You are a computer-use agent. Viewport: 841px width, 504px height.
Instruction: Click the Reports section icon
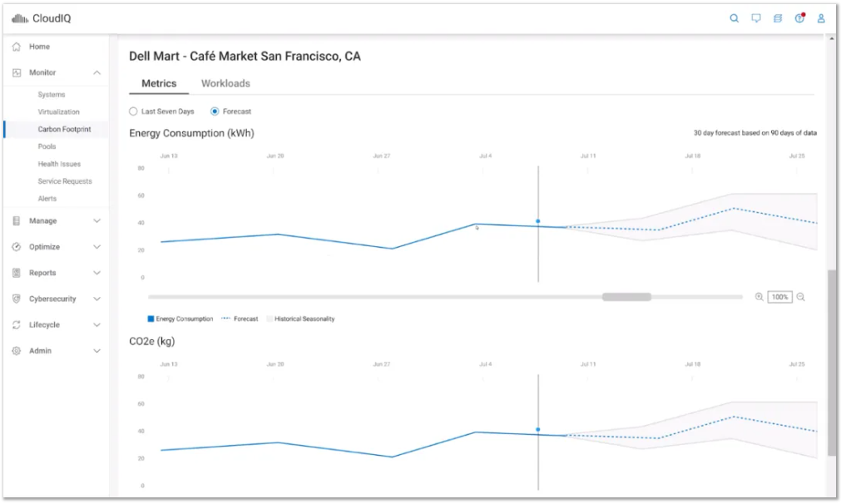coord(17,273)
